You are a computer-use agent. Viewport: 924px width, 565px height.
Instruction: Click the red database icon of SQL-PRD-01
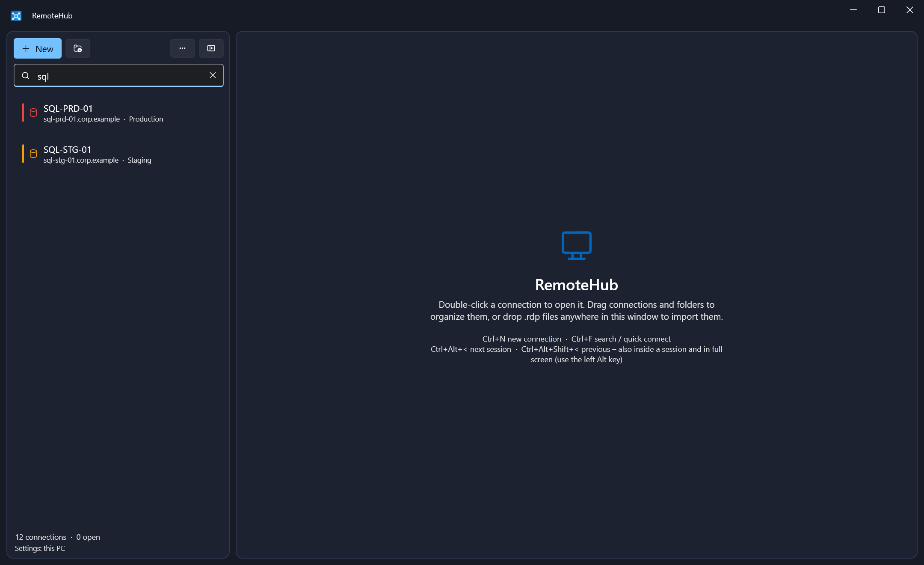33,113
